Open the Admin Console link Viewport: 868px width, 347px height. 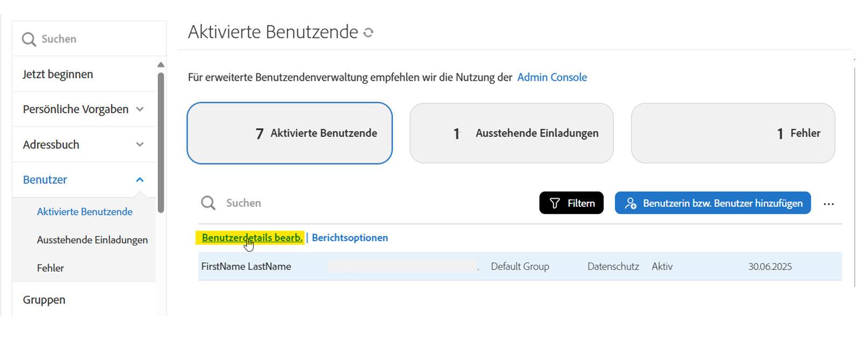pos(552,77)
